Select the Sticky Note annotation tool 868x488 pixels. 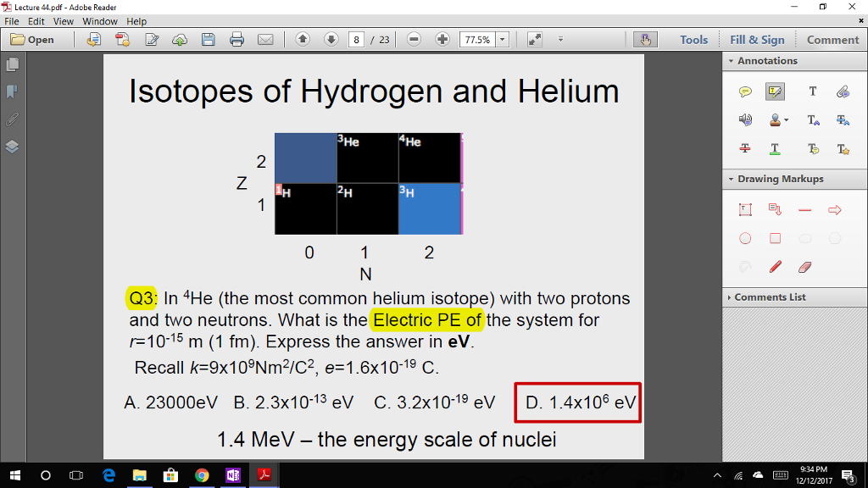point(745,91)
